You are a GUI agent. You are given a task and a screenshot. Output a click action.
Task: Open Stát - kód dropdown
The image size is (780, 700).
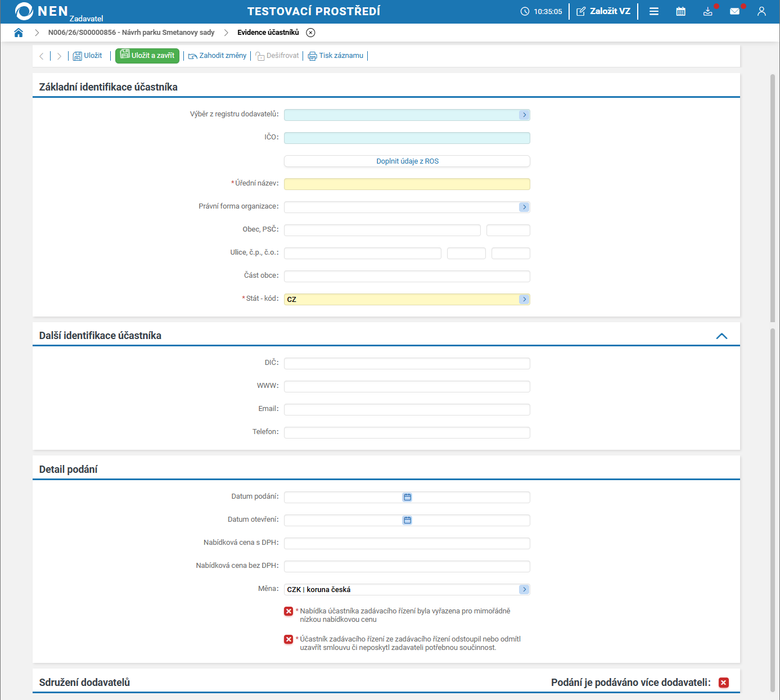click(524, 299)
